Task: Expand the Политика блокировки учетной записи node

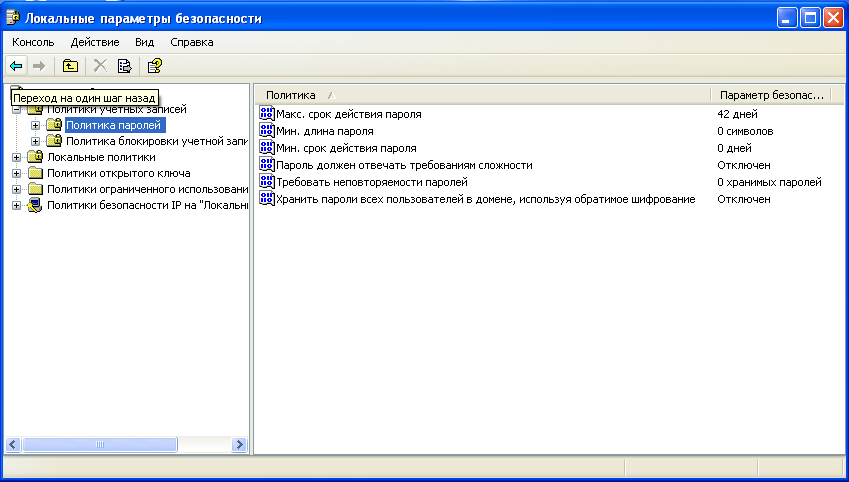Action: (x=36, y=141)
